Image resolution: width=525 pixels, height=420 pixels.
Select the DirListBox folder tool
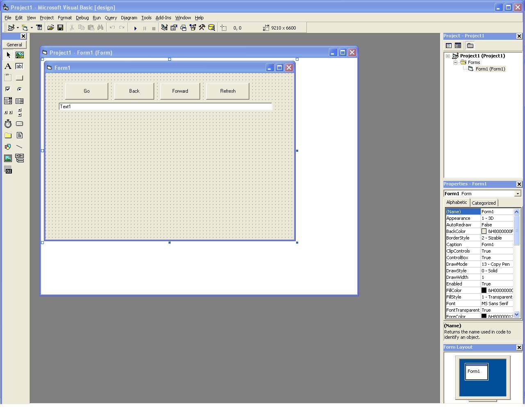pos(8,135)
